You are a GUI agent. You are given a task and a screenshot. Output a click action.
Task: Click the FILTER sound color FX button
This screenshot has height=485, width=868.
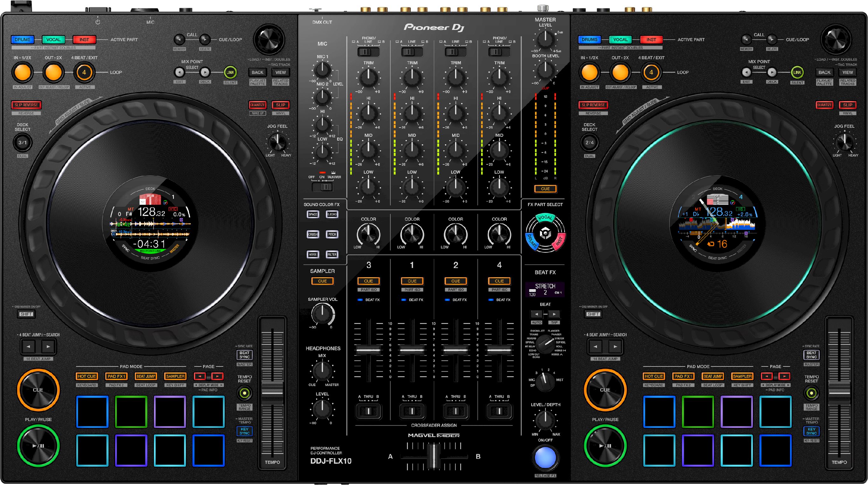[332, 254]
